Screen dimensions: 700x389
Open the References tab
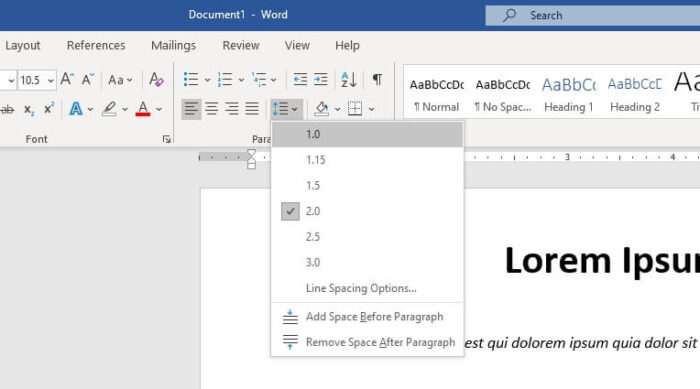point(96,46)
